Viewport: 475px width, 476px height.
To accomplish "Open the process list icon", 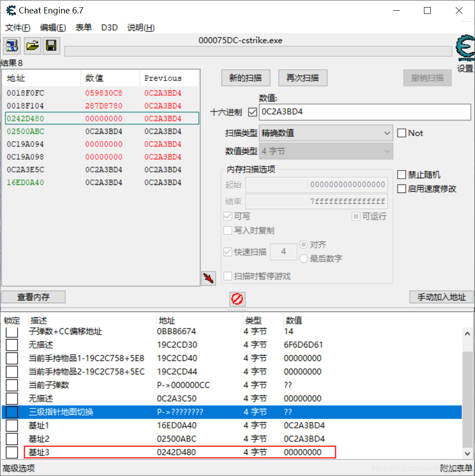I will tap(12, 46).
